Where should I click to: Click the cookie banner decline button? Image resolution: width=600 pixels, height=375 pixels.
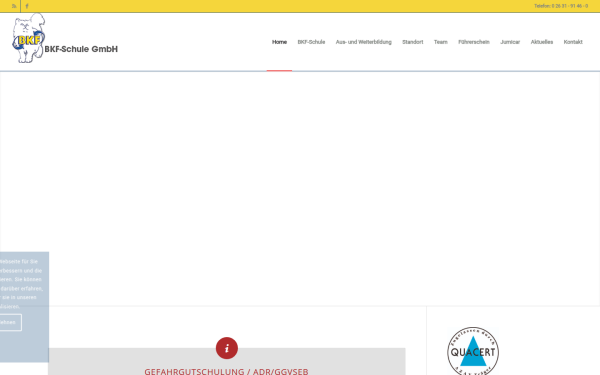pos(10,322)
